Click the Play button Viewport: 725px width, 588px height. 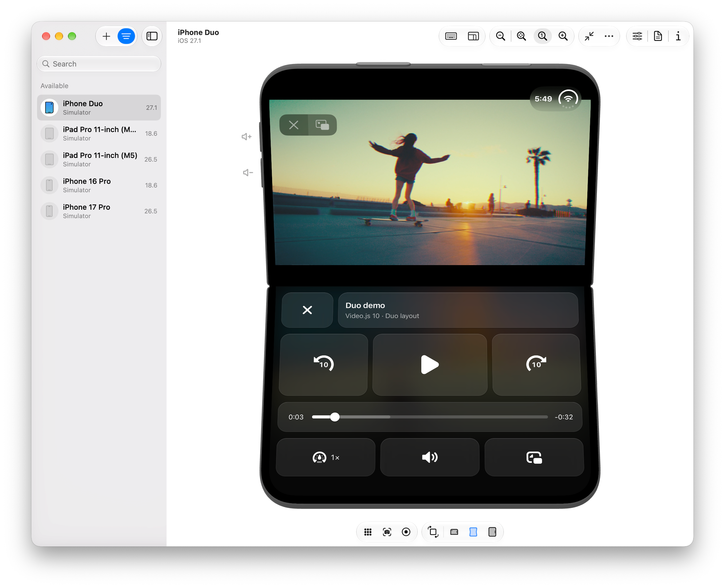(x=430, y=364)
